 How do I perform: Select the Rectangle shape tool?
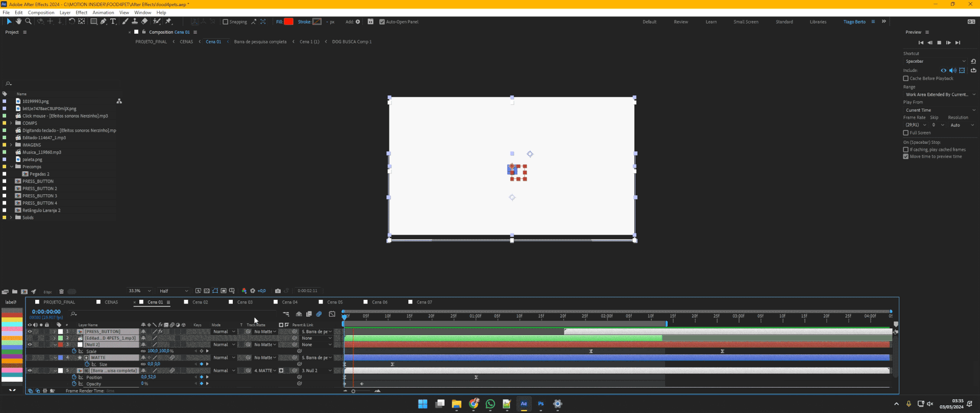point(93,21)
